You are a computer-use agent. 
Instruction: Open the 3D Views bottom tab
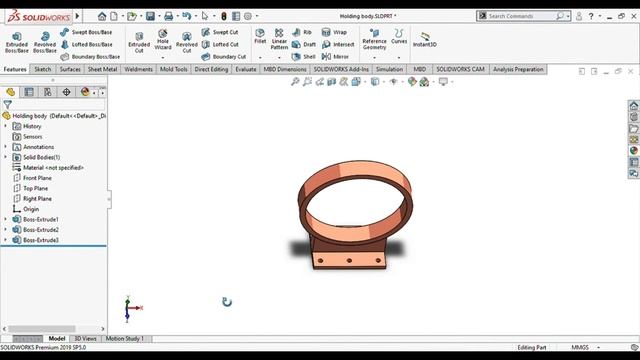(85, 338)
